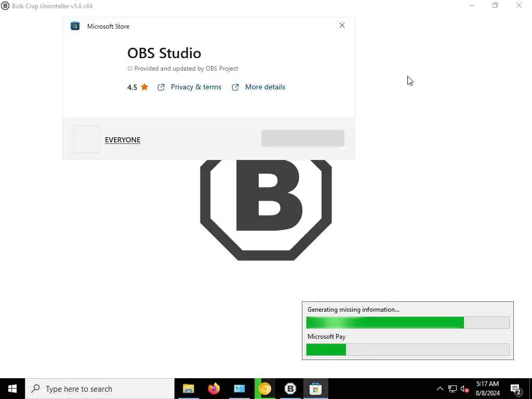Click the Generating missing information progress bar

pos(407,323)
